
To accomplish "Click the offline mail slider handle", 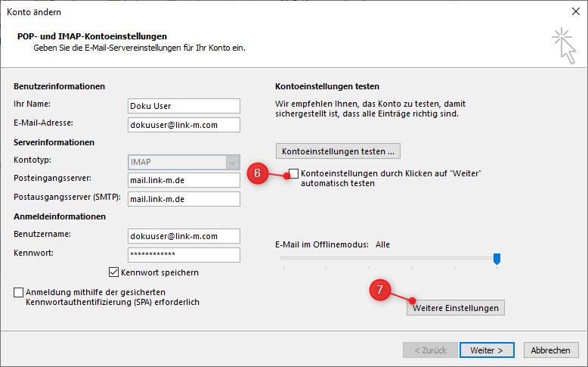I will pyautogui.click(x=497, y=259).
